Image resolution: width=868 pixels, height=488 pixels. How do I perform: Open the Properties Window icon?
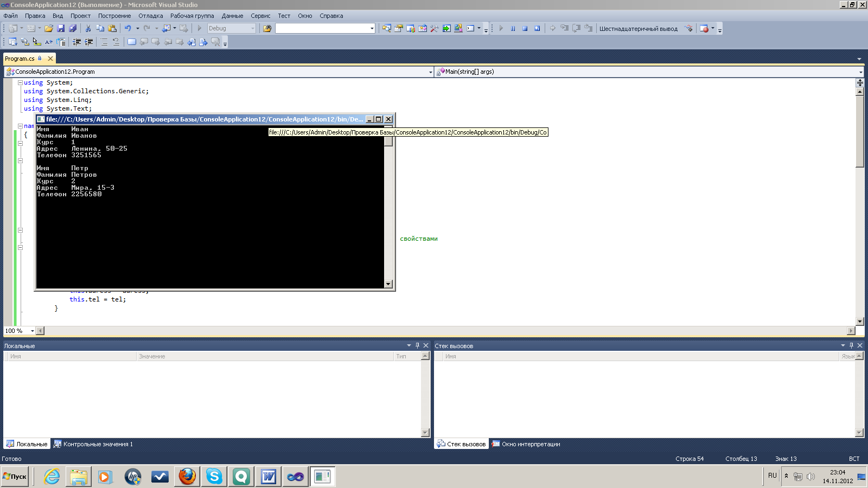point(399,28)
